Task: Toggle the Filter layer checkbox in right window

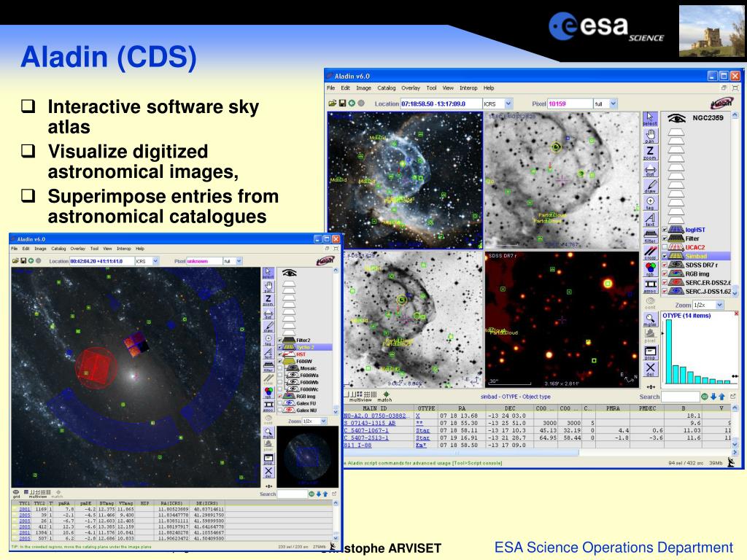Action: click(665, 238)
